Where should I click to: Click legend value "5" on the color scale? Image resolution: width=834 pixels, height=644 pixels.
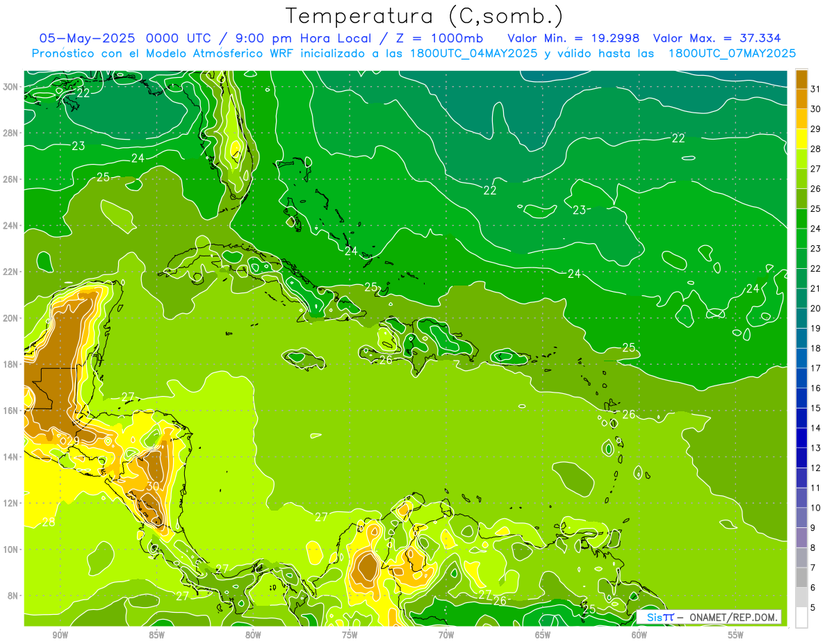[x=813, y=608]
